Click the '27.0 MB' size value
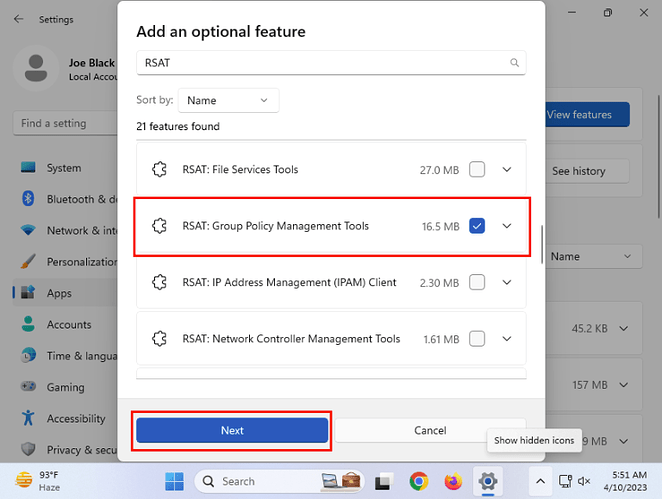Image resolution: width=662 pixels, height=499 pixels. pyautogui.click(x=439, y=170)
